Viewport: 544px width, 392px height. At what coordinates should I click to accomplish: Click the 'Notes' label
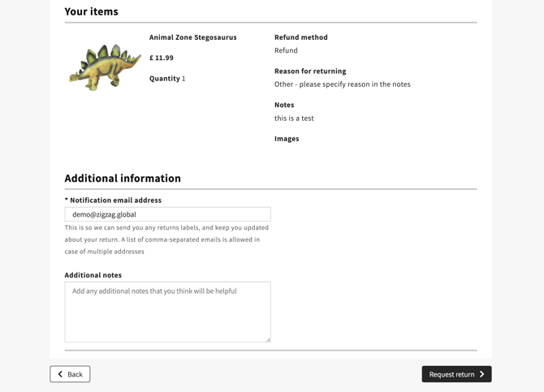(x=284, y=105)
